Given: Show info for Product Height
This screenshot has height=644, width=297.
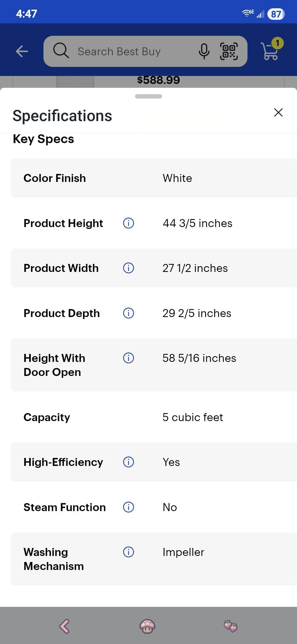Looking at the screenshot, I should point(128,223).
